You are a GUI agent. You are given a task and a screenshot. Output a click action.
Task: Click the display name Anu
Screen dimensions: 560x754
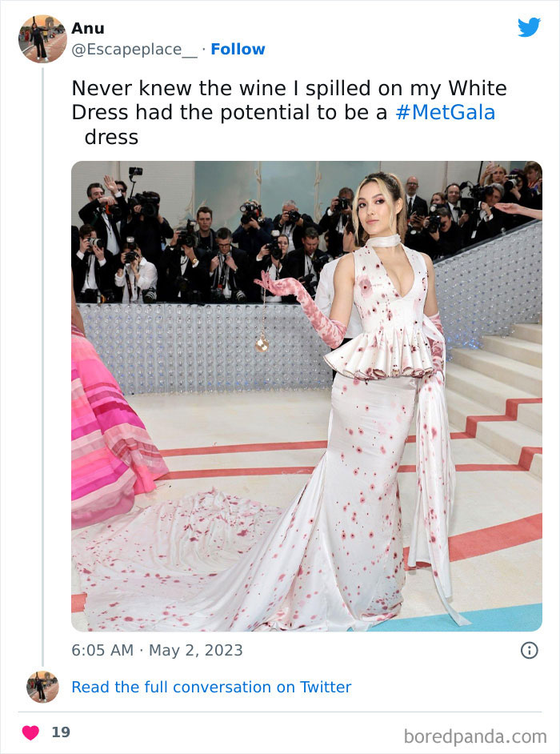(90, 27)
